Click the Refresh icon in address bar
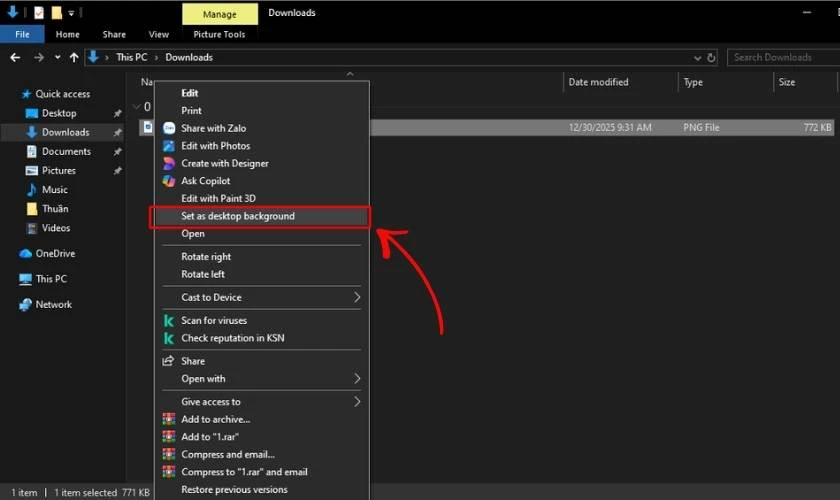 711,57
